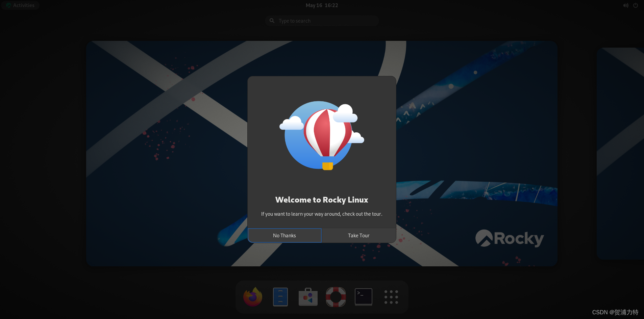Image resolution: width=644 pixels, height=319 pixels.
Task: Launch Firefox from the dock
Action: pos(253,297)
